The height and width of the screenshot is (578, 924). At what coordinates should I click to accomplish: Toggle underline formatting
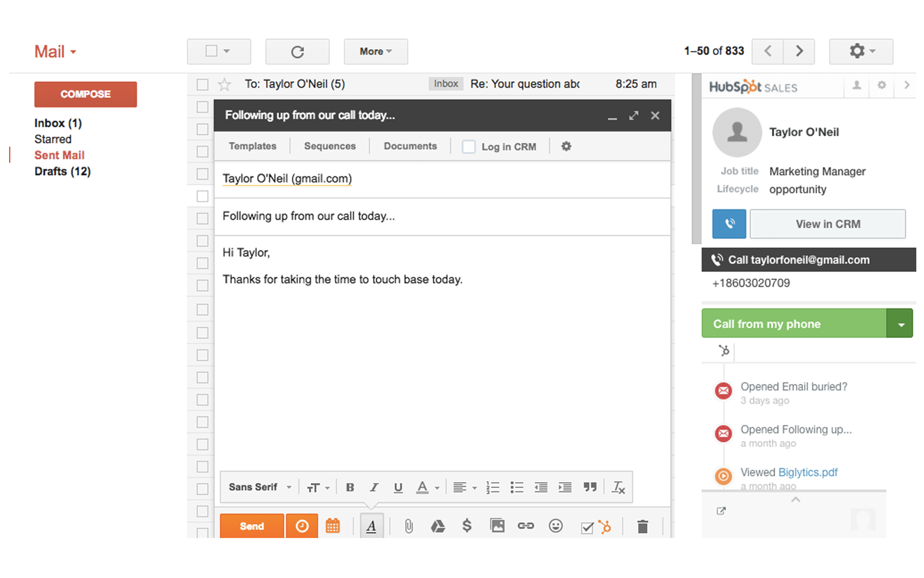pyautogui.click(x=398, y=487)
